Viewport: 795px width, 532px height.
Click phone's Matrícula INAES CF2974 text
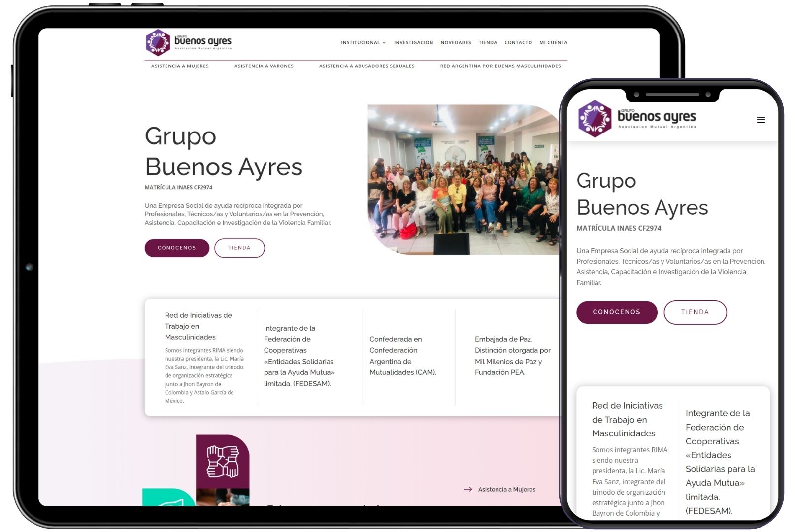pyautogui.click(x=619, y=228)
